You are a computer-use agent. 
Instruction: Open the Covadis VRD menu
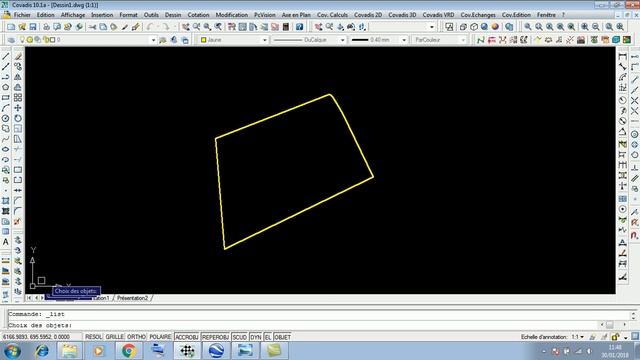(438, 15)
